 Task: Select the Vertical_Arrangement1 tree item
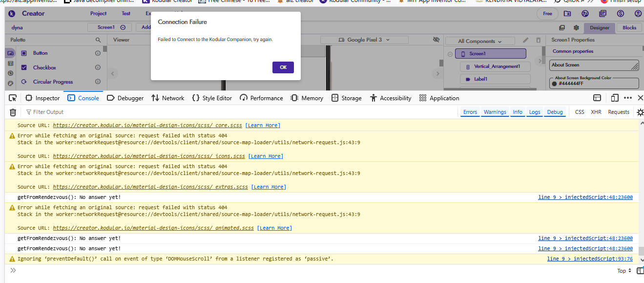[x=495, y=66]
